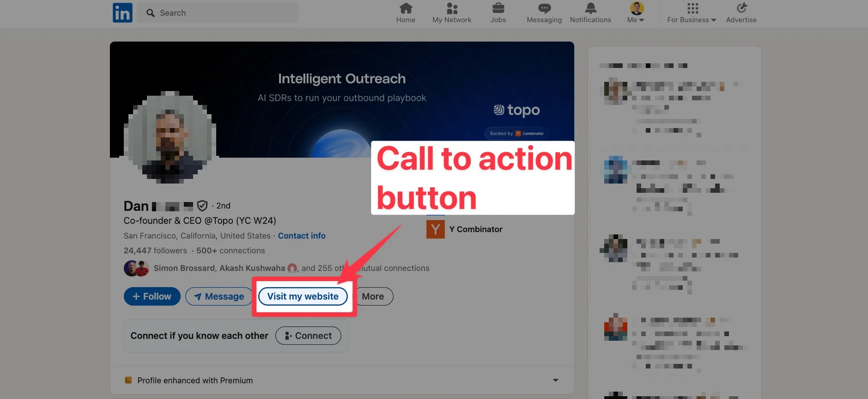Click Visit my website button
Viewport: 868px width, 399px height.
(303, 296)
